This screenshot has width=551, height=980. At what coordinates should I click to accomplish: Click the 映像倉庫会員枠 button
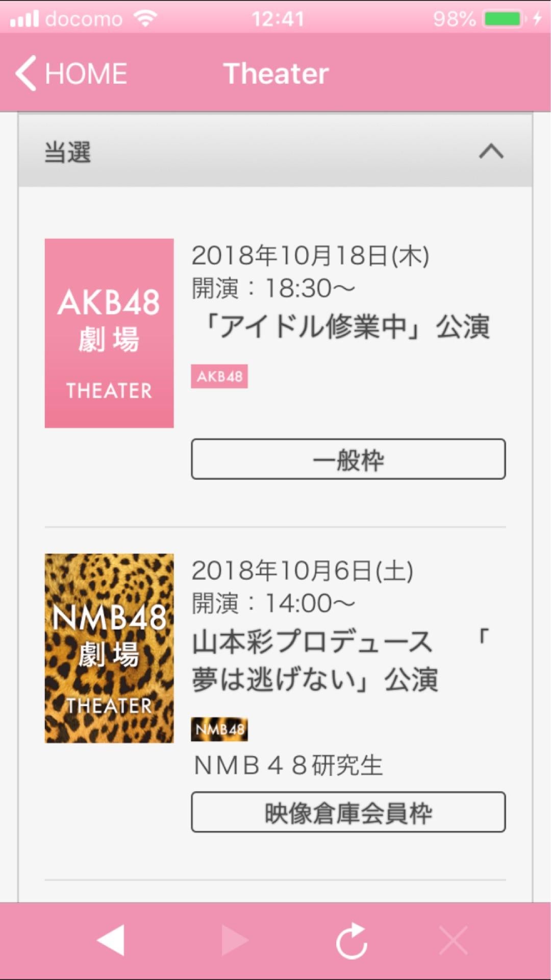348,812
